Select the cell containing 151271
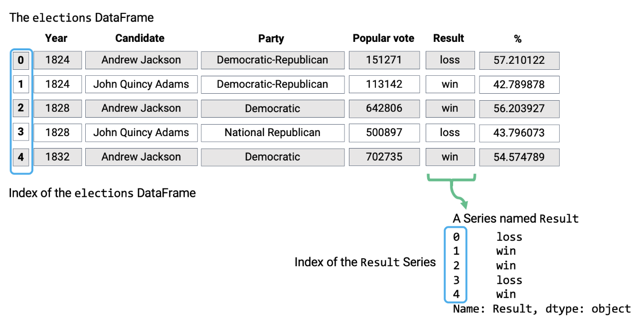This screenshot has height=324, width=644. click(x=383, y=60)
